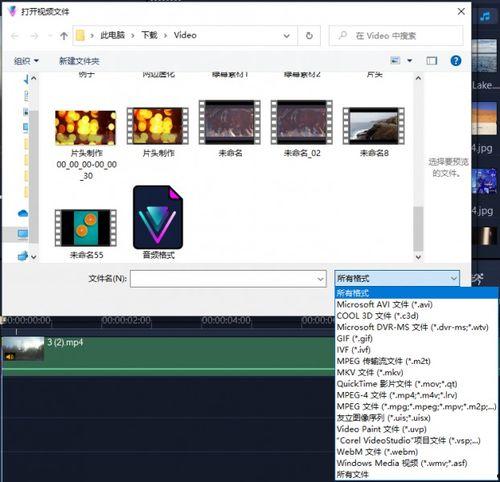Open the help question mark icon
This screenshot has height=482, width=500.
coord(456,61)
